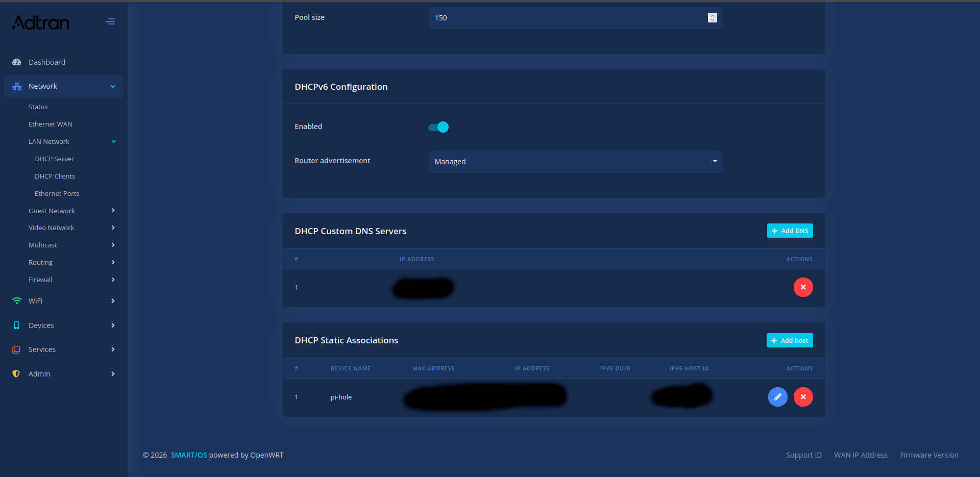The width and height of the screenshot is (980, 477).
Task: Disable the DHCPv6 Enabled toggle
Action: (438, 127)
